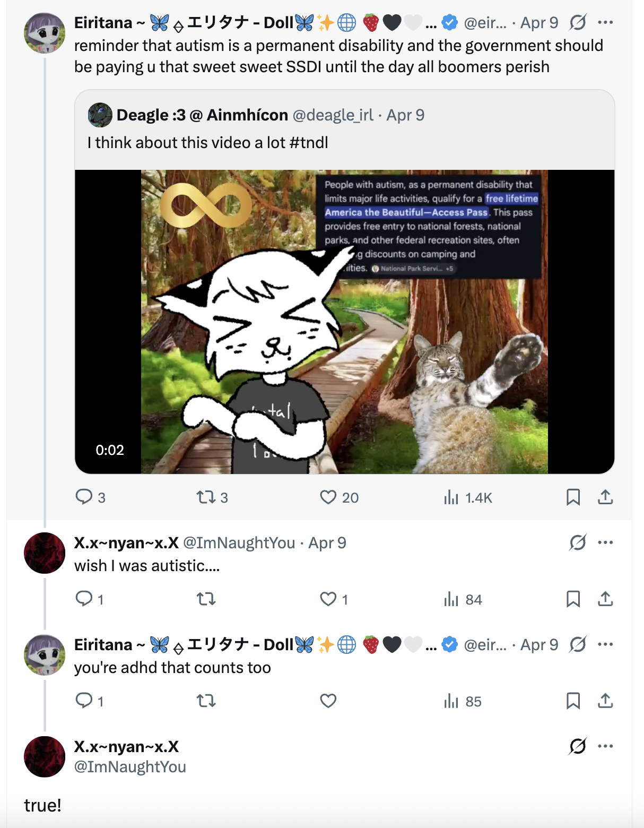Like the 'wish I was autistic' reply

click(x=328, y=599)
